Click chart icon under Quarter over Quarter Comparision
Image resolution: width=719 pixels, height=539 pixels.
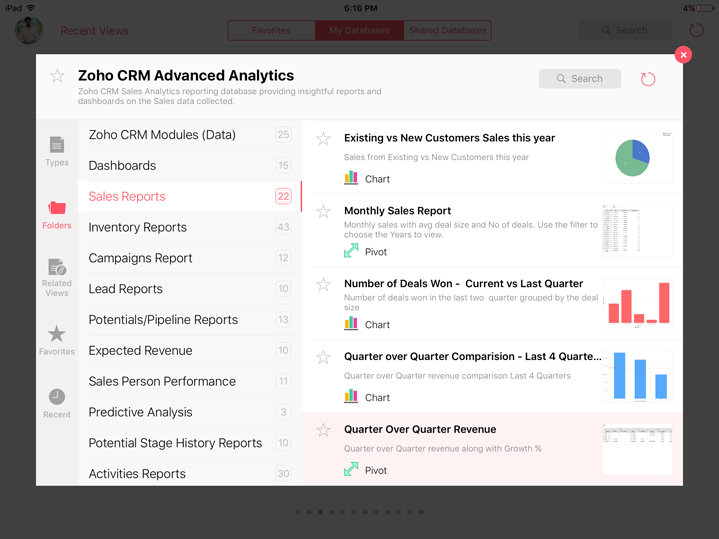pos(351,396)
